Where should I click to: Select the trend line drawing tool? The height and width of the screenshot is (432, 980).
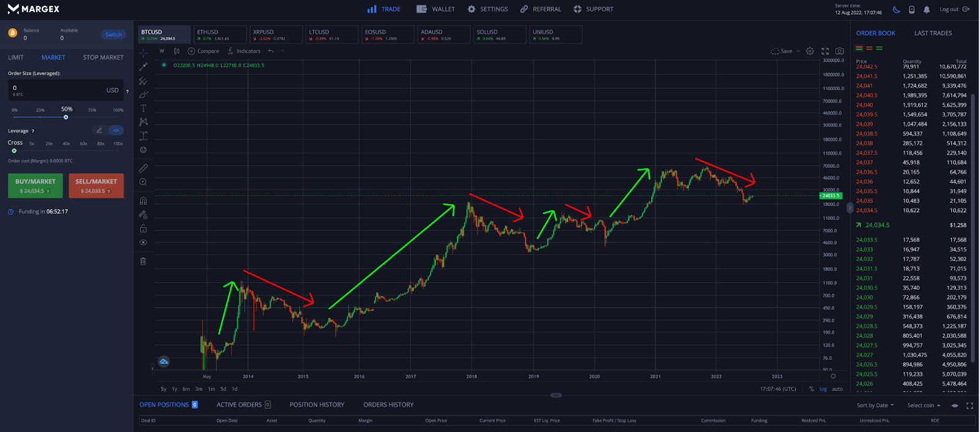[143, 67]
